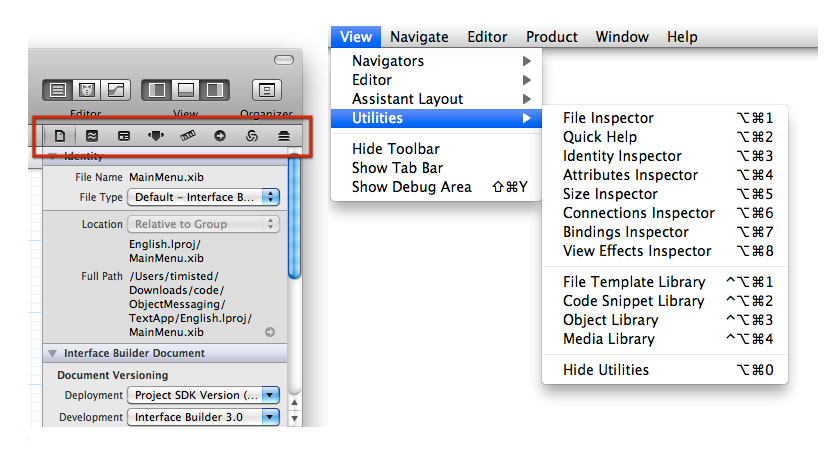Toggle the Standard editor mode button
The width and height of the screenshot is (825, 458).
58,90
